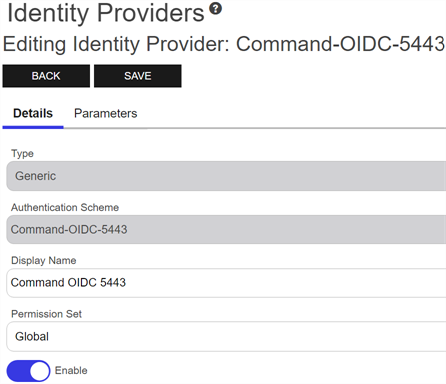Click the disabled Authentication Scheme field

pyautogui.click(x=226, y=229)
